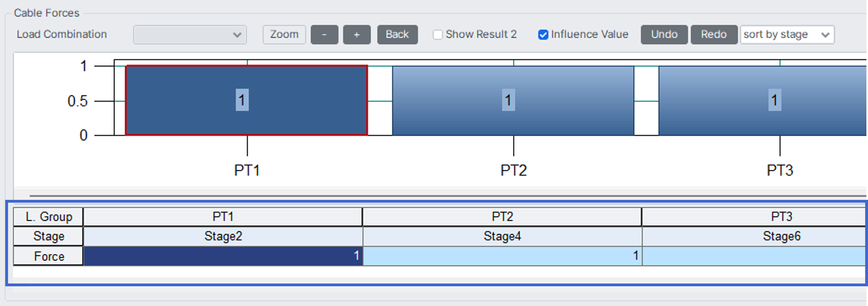This screenshot has height=306, width=868.
Task: Open the Load Combination dropdown
Action: (190, 35)
